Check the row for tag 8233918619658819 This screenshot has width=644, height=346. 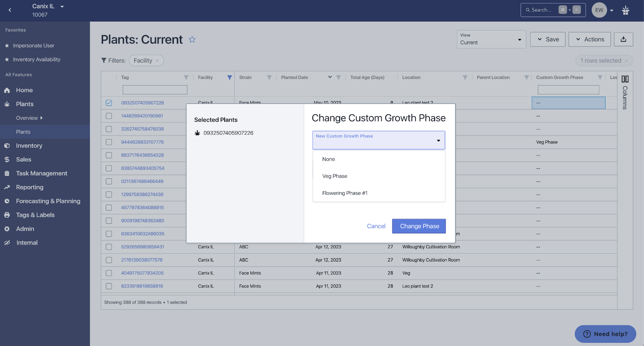109,286
